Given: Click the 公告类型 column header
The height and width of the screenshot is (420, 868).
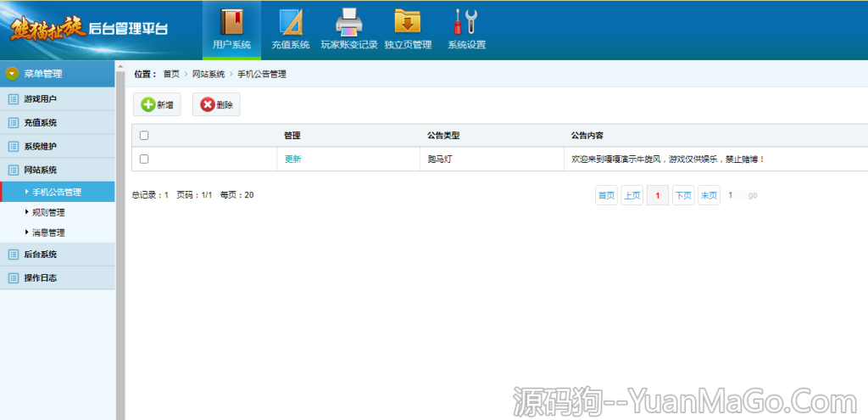Looking at the screenshot, I should coord(443,135).
